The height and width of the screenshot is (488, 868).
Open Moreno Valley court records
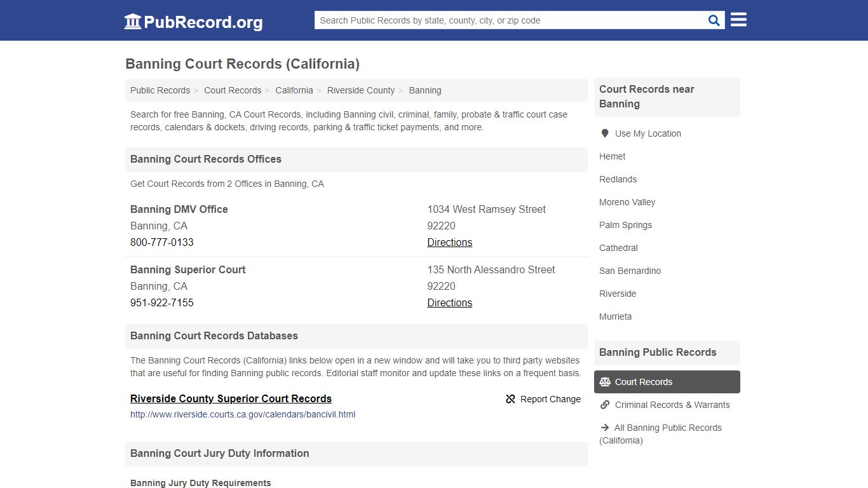pos(627,202)
